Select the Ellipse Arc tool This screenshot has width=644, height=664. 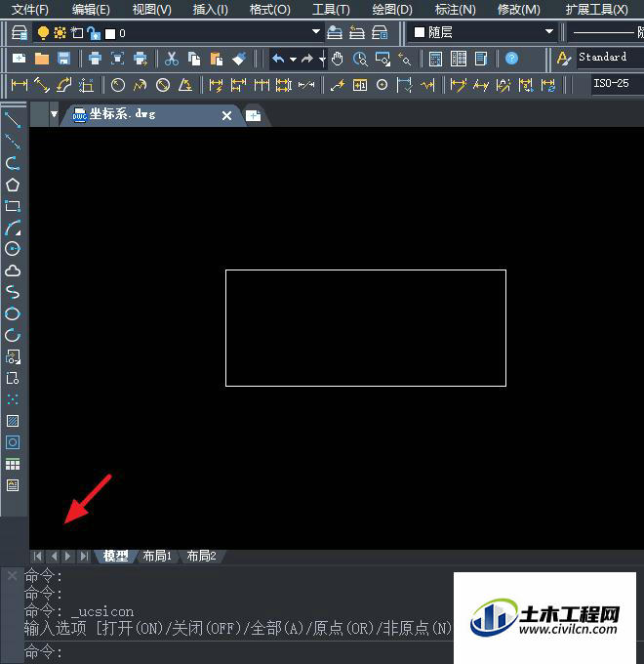pyautogui.click(x=13, y=335)
